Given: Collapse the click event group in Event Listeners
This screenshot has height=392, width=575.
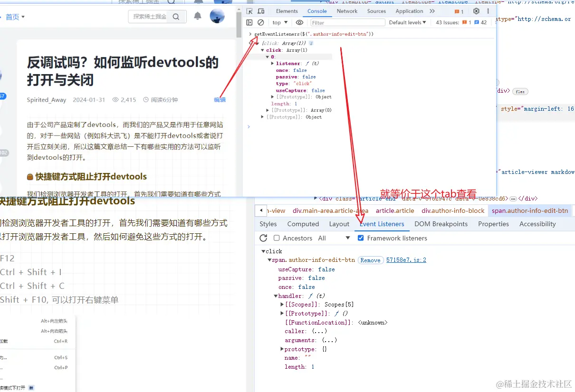Looking at the screenshot, I should (x=263, y=251).
